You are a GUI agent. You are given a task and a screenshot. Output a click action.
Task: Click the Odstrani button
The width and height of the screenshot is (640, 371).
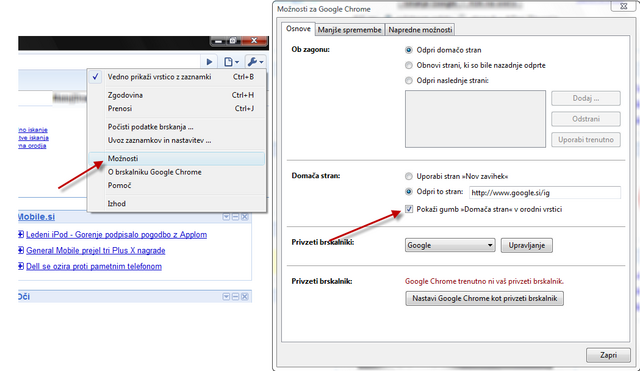pyautogui.click(x=586, y=119)
